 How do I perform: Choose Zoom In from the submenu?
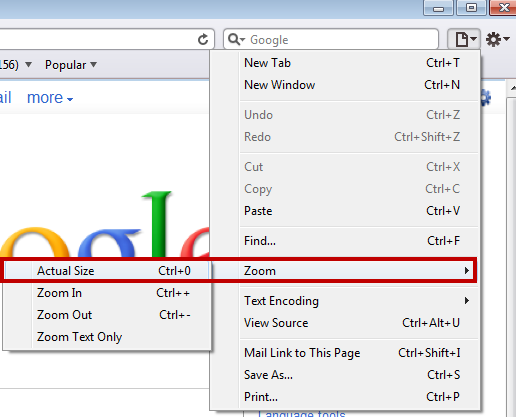[x=107, y=293]
